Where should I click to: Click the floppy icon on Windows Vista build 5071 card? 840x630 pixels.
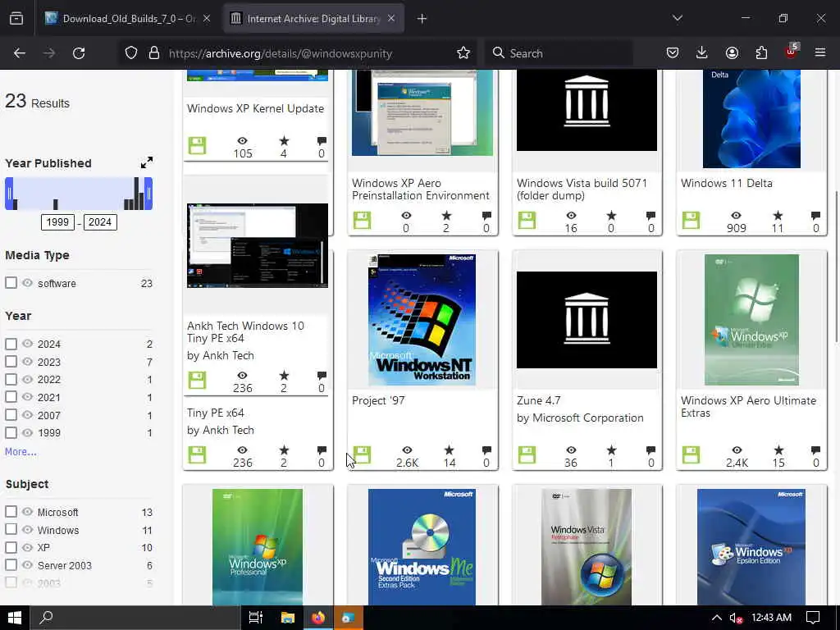click(x=527, y=221)
